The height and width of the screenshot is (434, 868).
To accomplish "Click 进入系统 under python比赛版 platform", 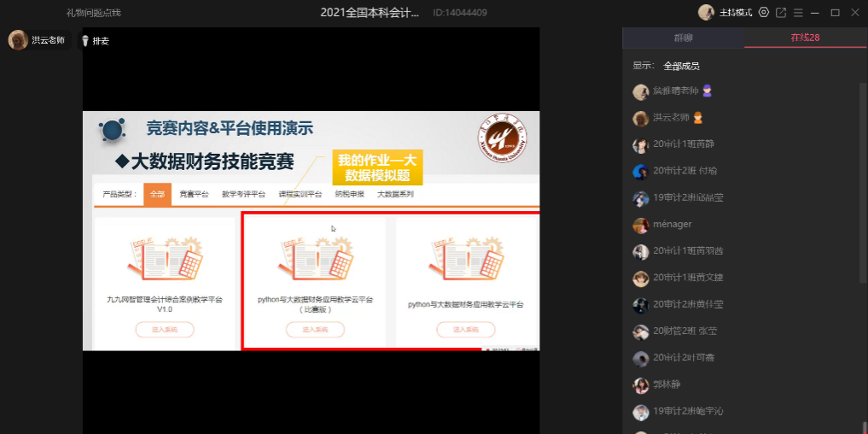I will click(315, 329).
